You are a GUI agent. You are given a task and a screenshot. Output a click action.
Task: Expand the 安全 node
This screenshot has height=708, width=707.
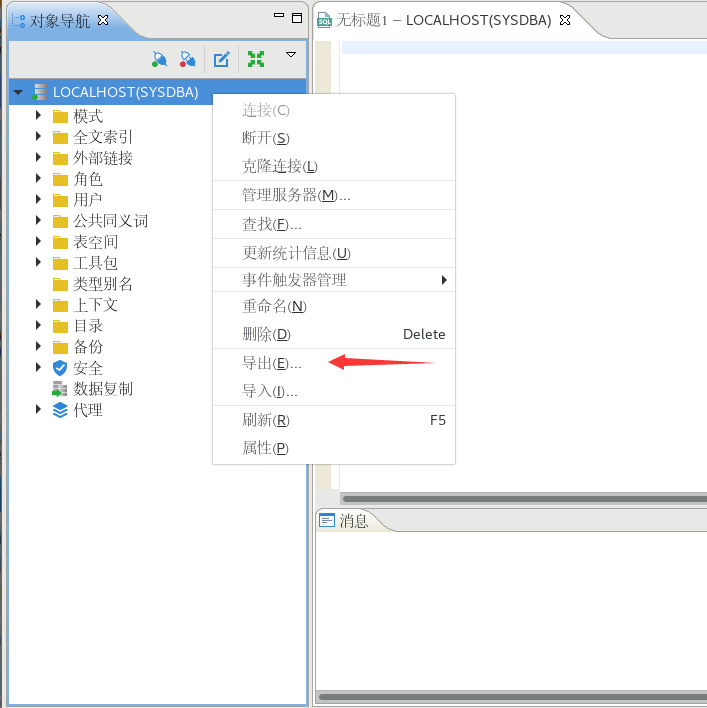38,367
